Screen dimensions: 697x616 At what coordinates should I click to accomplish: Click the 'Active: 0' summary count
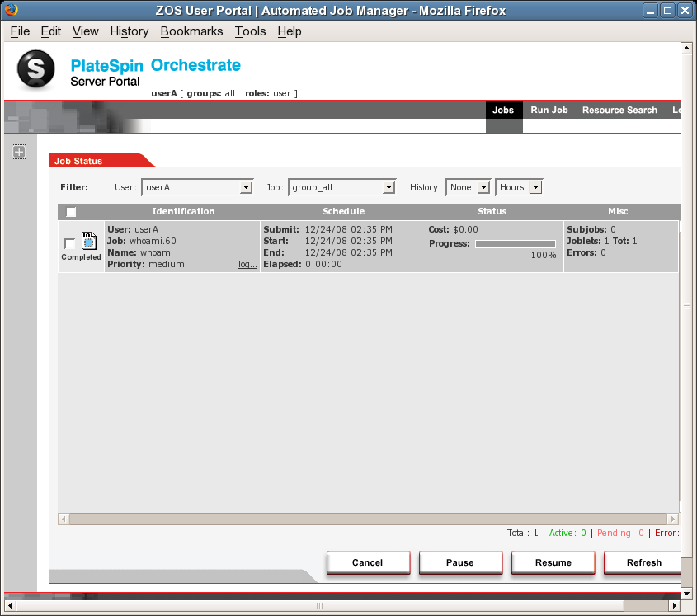(567, 533)
